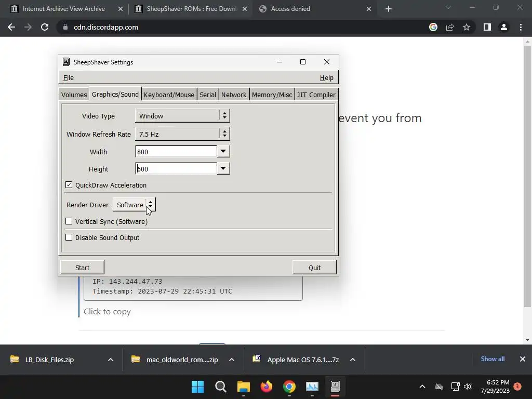Launch Firefox from the taskbar
The width and height of the screenshot is (532, 399).
coord(267,387)
